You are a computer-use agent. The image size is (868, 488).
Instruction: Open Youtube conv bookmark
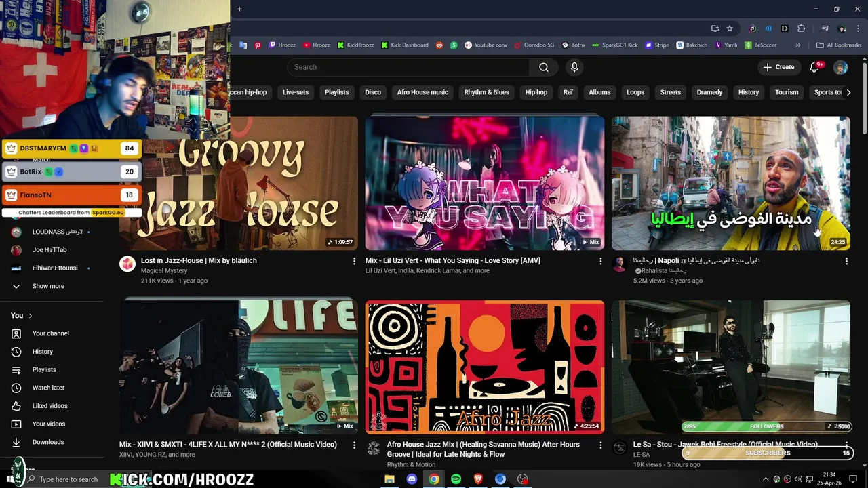point(486,45)
